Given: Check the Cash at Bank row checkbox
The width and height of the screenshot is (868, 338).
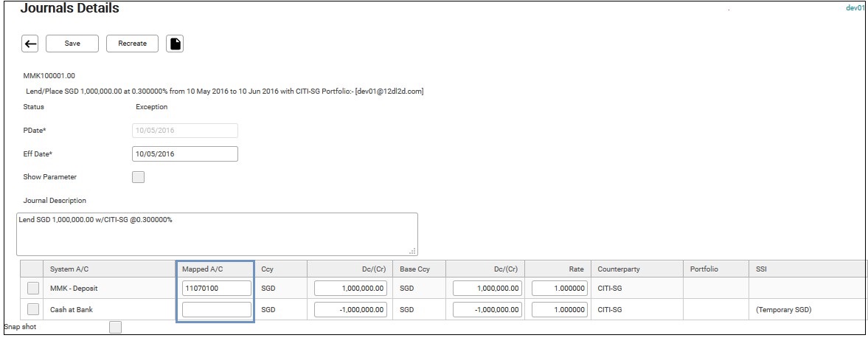Looking at the screenshot, I should (32, 309).
